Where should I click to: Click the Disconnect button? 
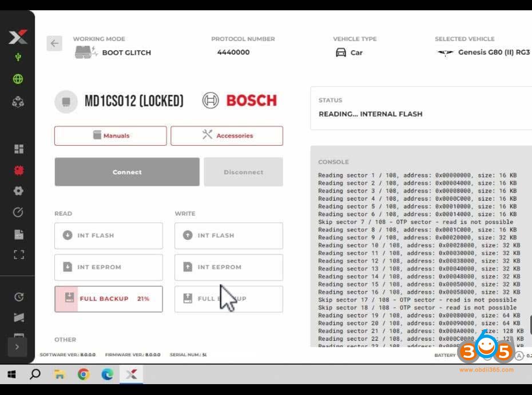tap(244, 172)
